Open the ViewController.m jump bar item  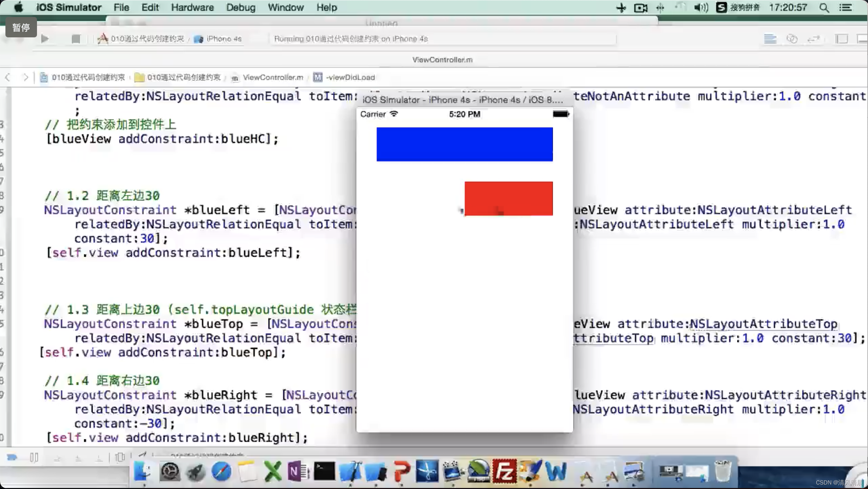coord(272,77)
